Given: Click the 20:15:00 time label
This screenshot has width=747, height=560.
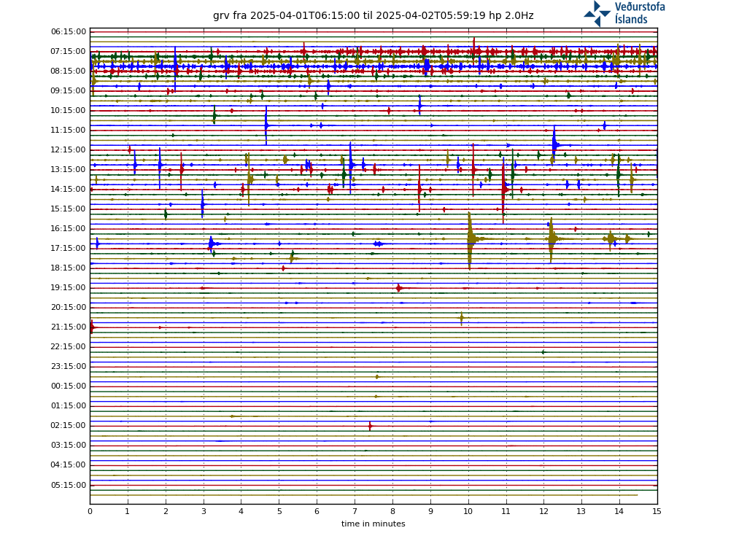Looking at the screenshot, I should [69, 307].
